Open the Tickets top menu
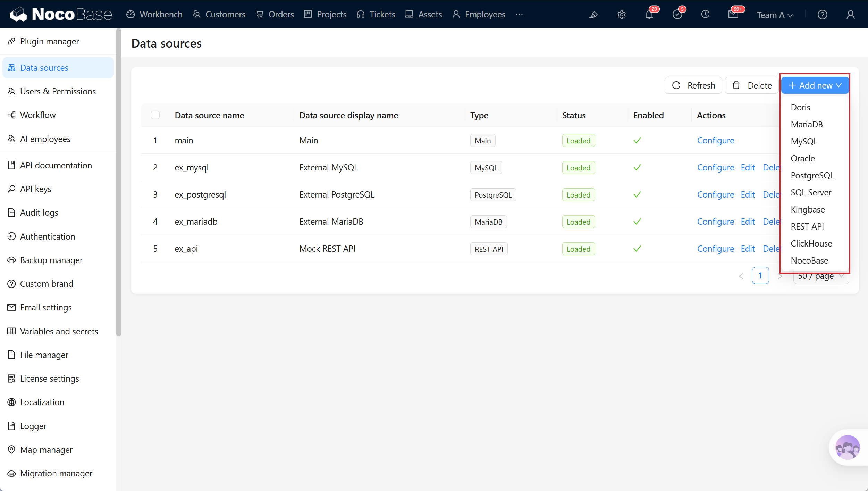Image resolution: width=868 pixels, height=491 pixels. click(376, 14)
